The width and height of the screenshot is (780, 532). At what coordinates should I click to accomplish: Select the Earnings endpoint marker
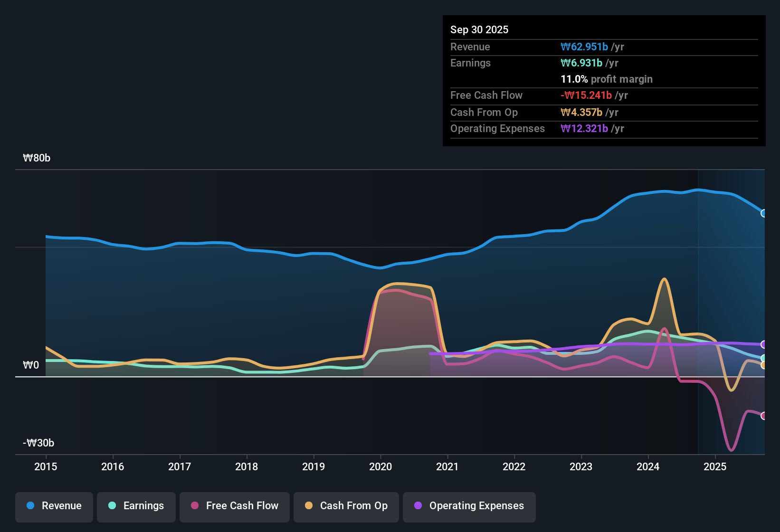[764, 359]
